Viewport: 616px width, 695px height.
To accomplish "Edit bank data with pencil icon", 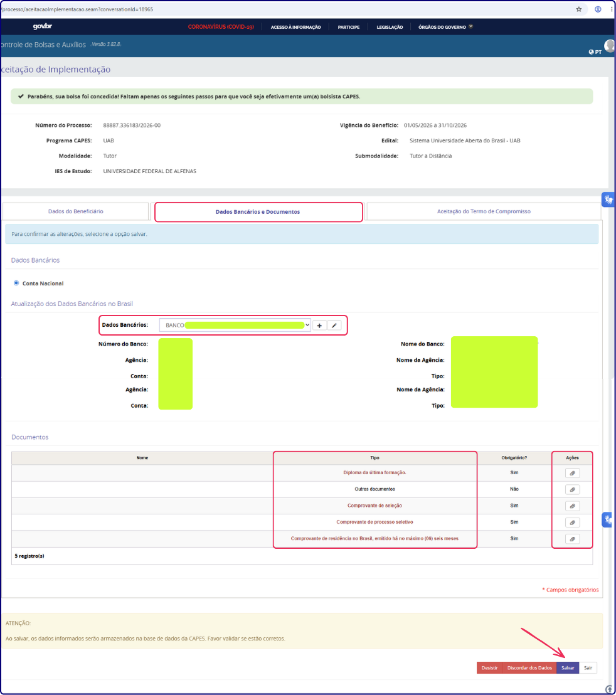I will pos(334,326).
